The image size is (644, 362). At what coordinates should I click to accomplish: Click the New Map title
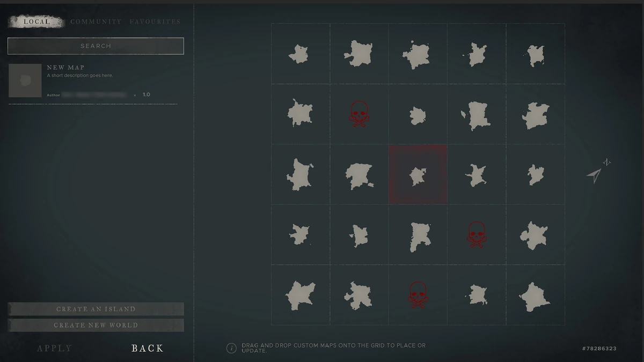[x=65, y=68]
